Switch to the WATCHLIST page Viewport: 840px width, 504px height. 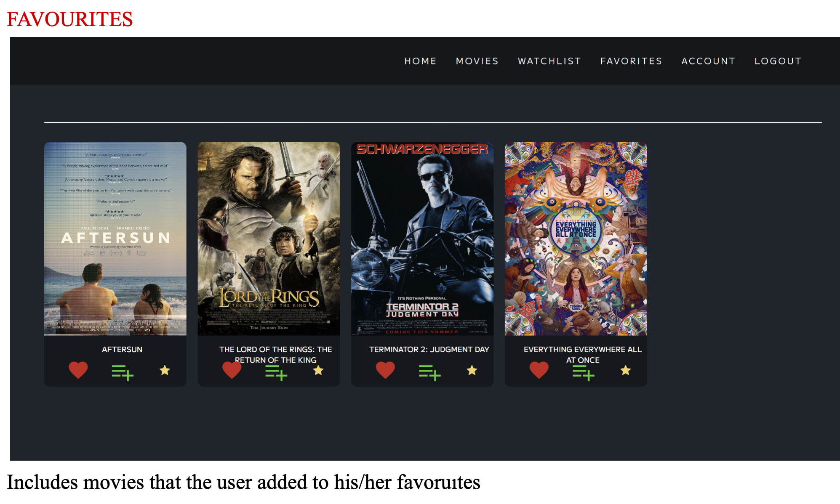coord(549,61)
